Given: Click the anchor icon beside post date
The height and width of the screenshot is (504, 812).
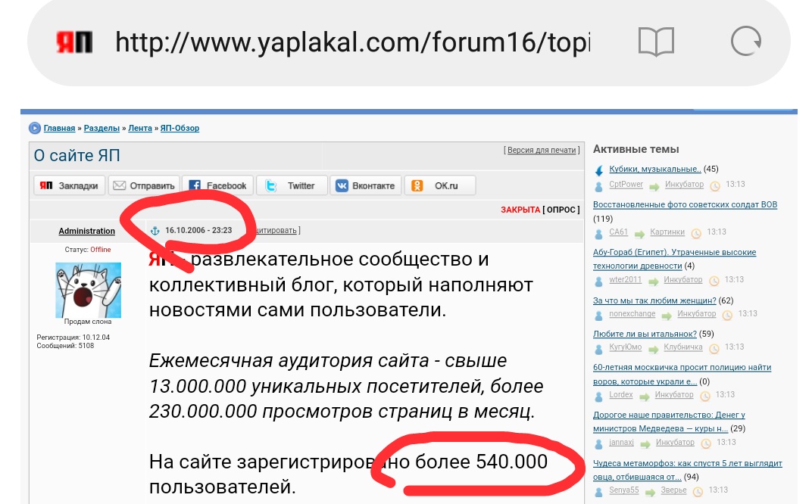Looking at the screenshot, I should 155,231.
